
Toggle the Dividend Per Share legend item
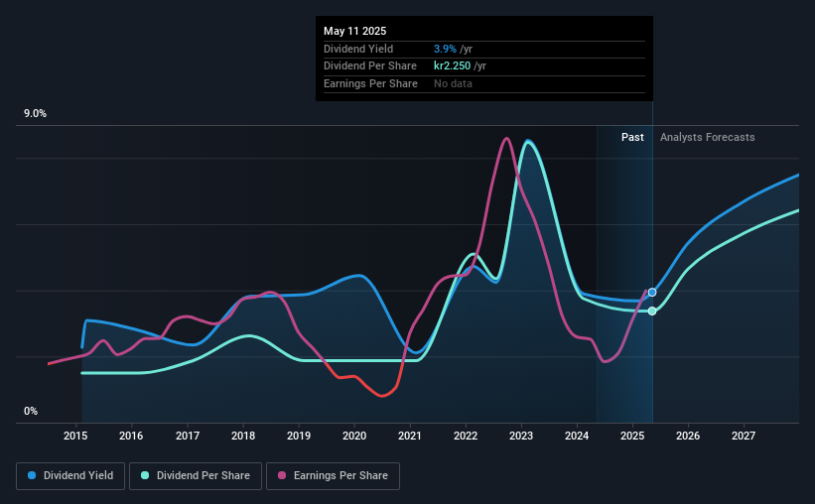pyautogui.click(x=196, y=476)
